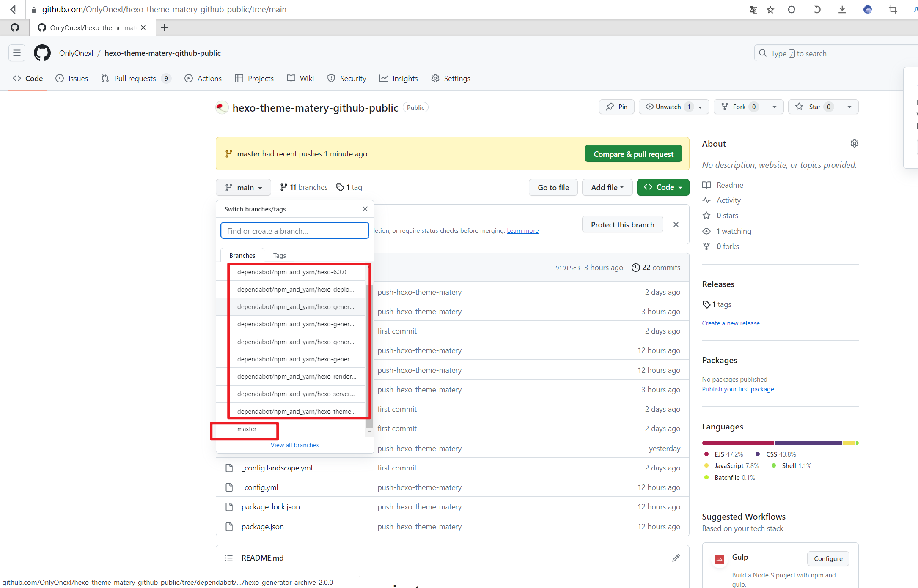
Task: Click the pinned GitHub tab icon
Action: coord(15,27)
